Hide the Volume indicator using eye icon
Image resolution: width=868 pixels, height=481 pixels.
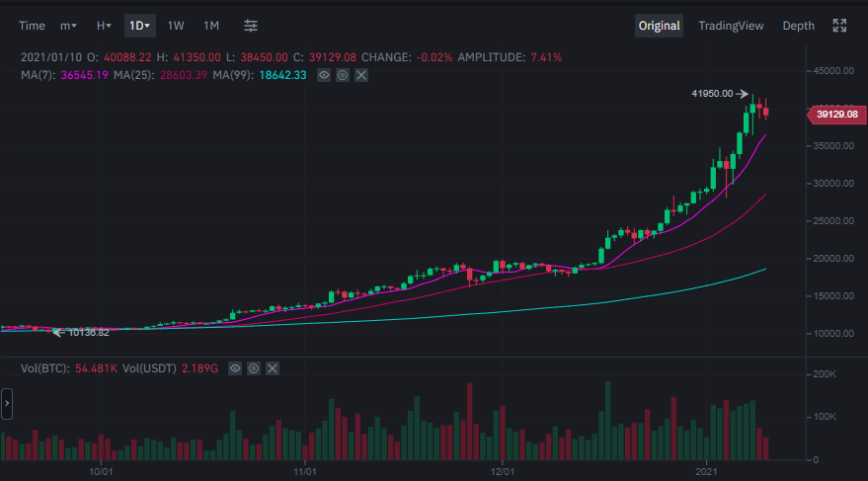coord(235,368)
